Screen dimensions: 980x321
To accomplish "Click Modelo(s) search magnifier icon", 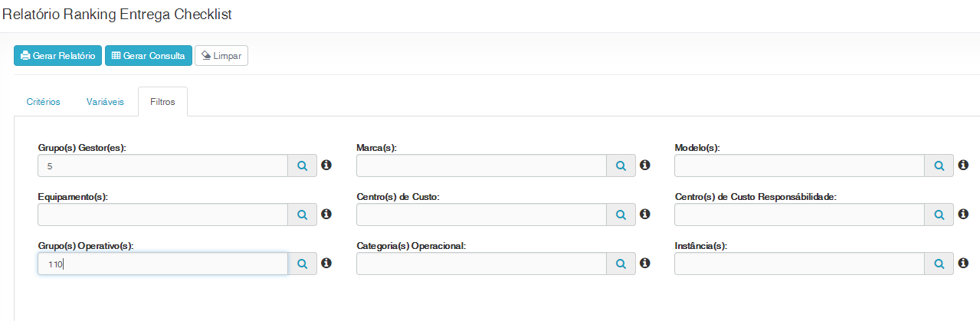I will (x=939, y=165).
